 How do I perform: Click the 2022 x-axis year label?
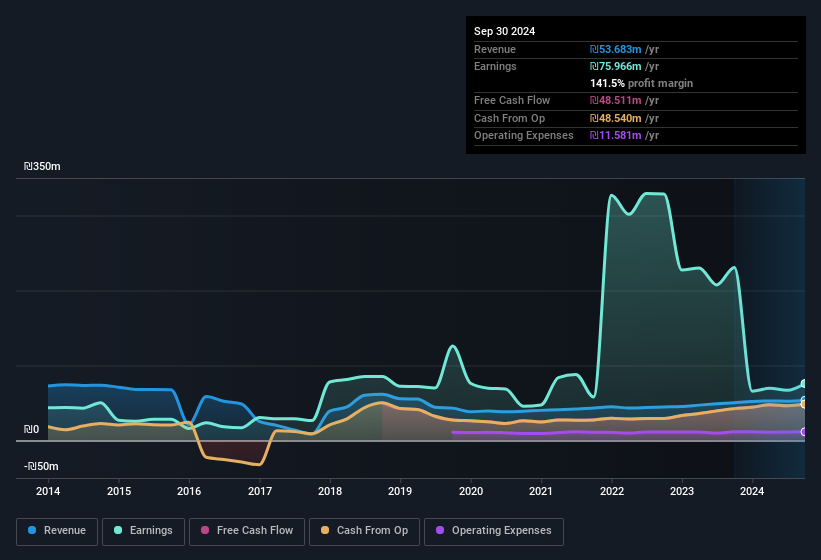point(612,491)
